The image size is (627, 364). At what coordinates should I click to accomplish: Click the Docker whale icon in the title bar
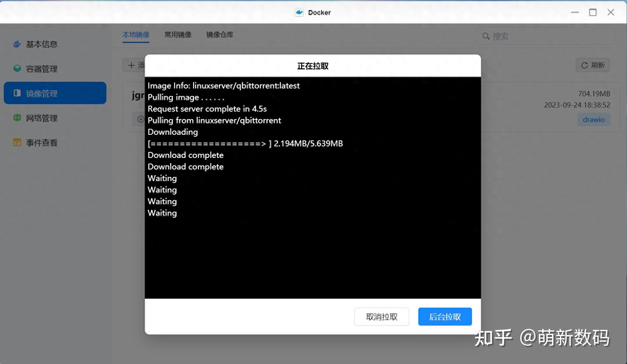(299, 12)
